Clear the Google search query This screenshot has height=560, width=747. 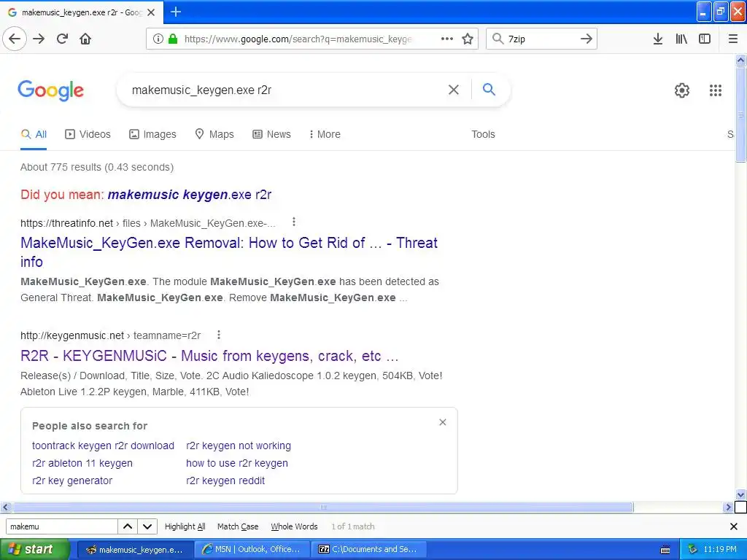[454, 90]
